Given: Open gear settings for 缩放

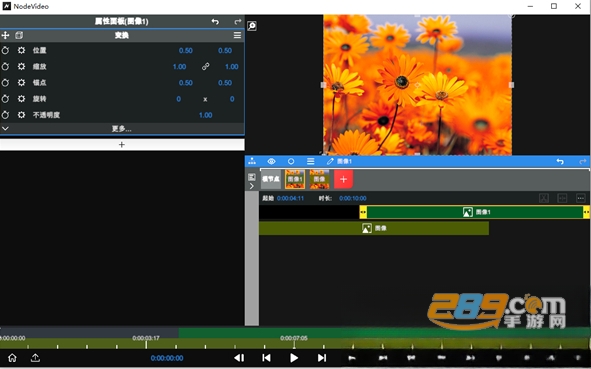Looking at the screenshot, I should (21, 66).
